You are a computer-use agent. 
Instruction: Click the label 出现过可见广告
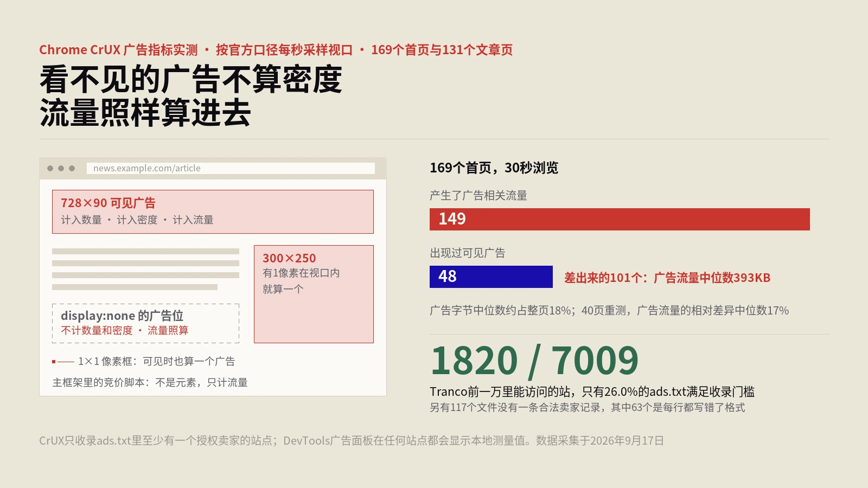tap(468, 253)
